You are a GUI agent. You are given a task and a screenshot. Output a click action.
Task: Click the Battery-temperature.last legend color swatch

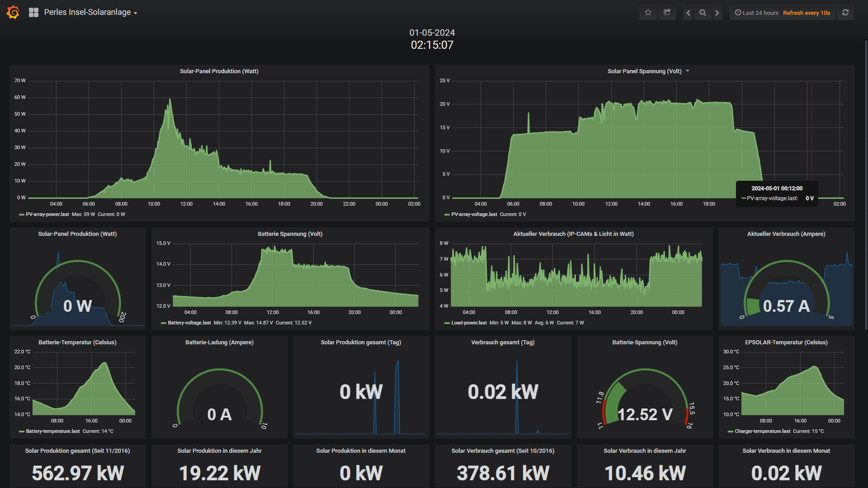[21, 432]
